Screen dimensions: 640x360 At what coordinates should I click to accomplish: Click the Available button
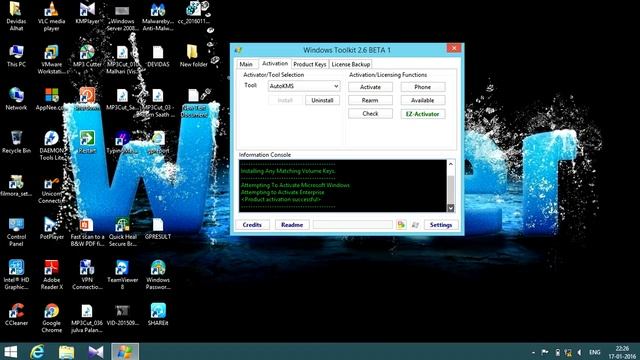click(422, 100)
